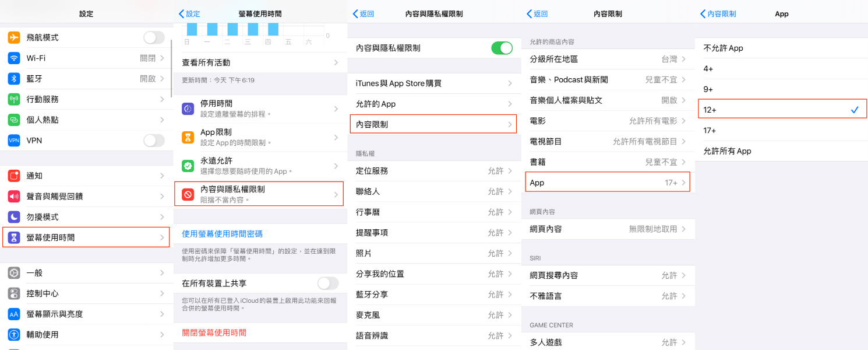Tap the red 關閉螢幕使用時間 button
Image resolution: width=868 pixels, height=350 pixels.
214,332
